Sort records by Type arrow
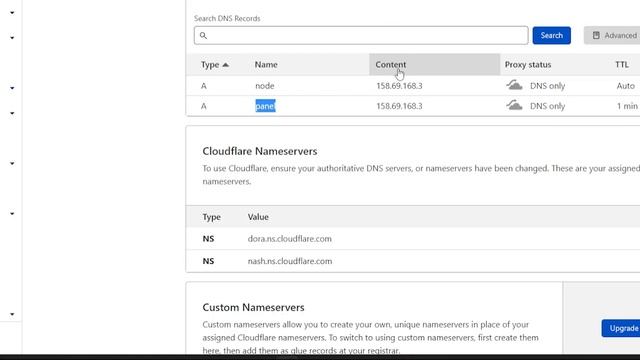 pyautogui.click(x=226, y=65)
